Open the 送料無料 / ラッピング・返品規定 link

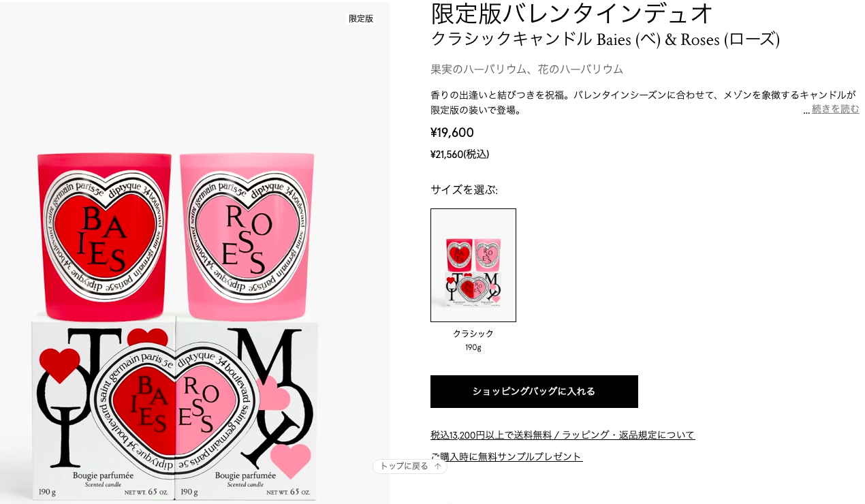point(563,435)
